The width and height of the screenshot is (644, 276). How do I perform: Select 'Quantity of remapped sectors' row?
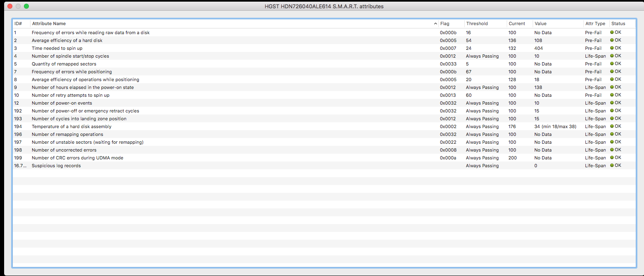324,64
